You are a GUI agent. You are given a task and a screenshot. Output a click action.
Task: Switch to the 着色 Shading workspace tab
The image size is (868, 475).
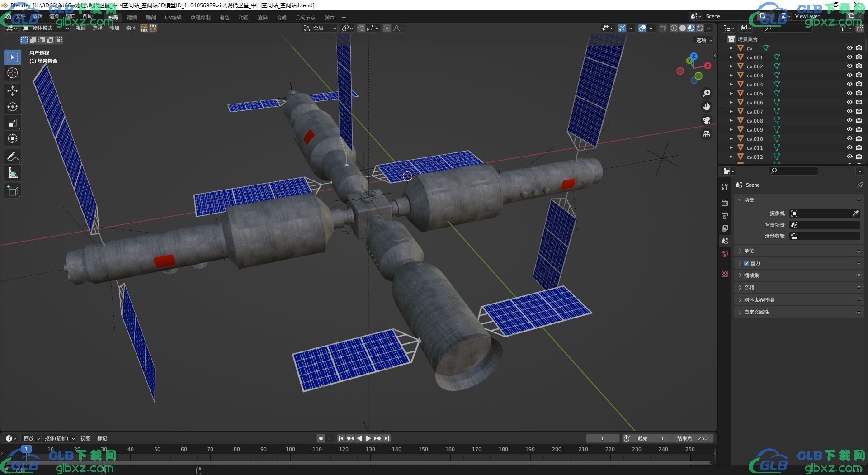click(x=225, y=18)
